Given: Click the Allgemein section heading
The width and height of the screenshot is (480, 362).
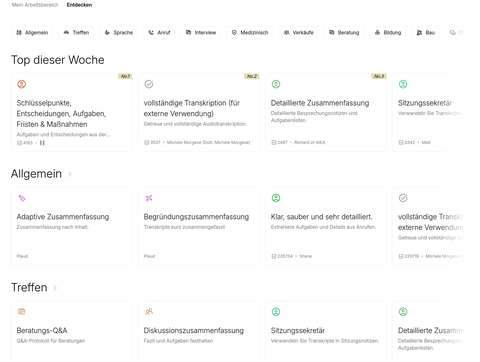Looking at the screenshot, I should 36,174.
